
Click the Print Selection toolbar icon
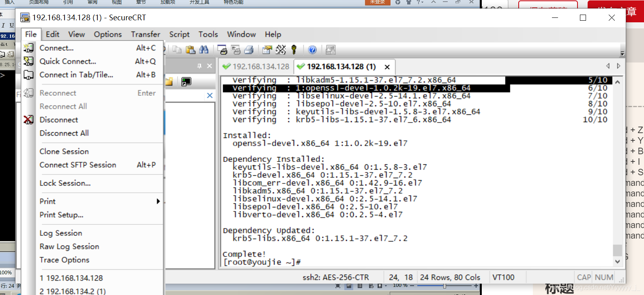(236, 50)
